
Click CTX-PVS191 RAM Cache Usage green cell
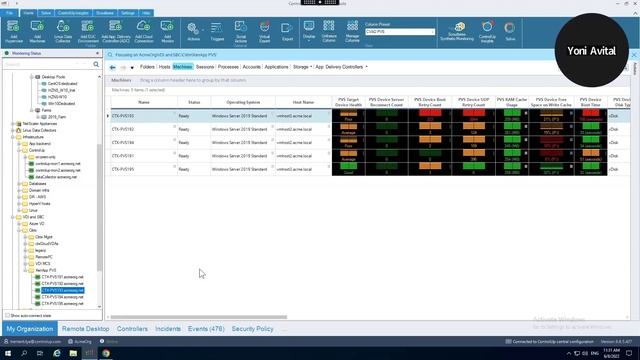512,156
